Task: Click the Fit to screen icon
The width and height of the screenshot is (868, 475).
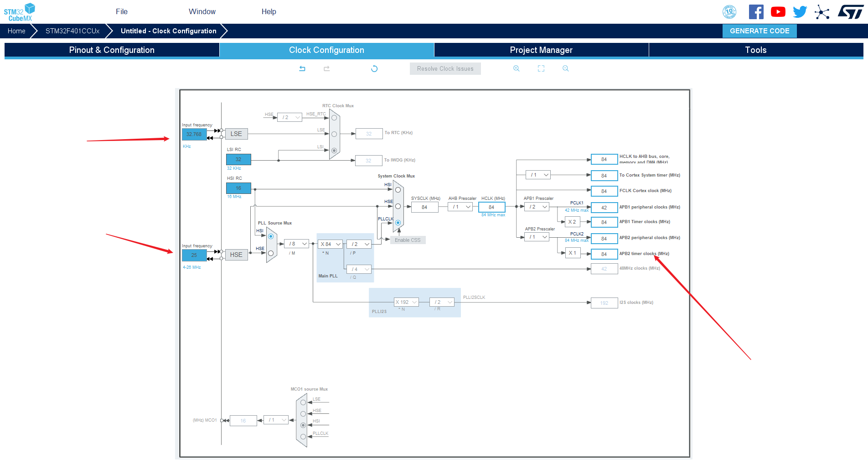Action: [x=541, y=68]
